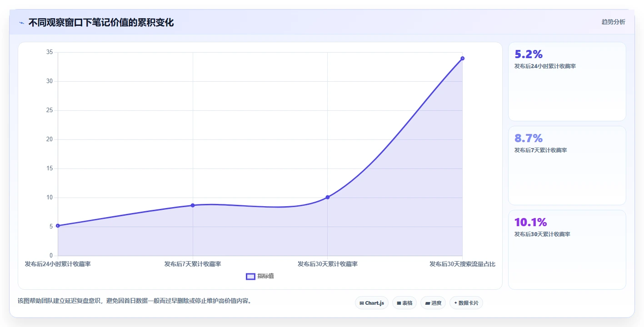Click the 指标值 legend label
Viewport: 644px width, 327px height.
click(265, 276)
